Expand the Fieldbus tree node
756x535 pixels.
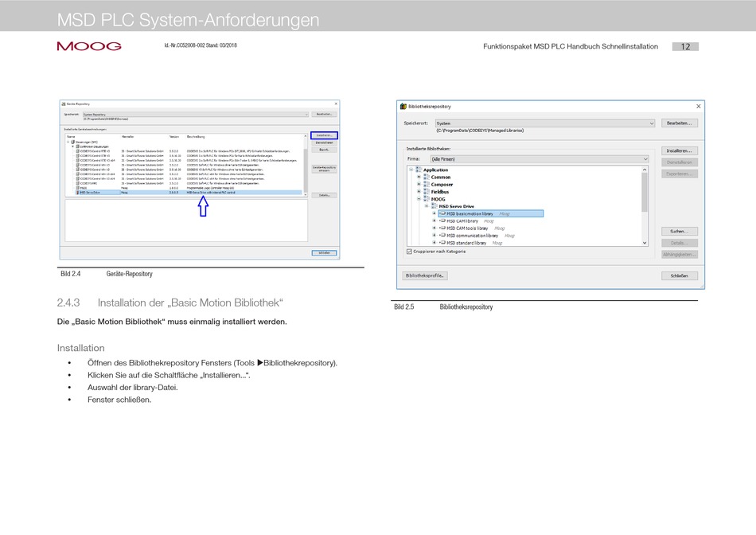pyautogui.click(x=419, y=192)
